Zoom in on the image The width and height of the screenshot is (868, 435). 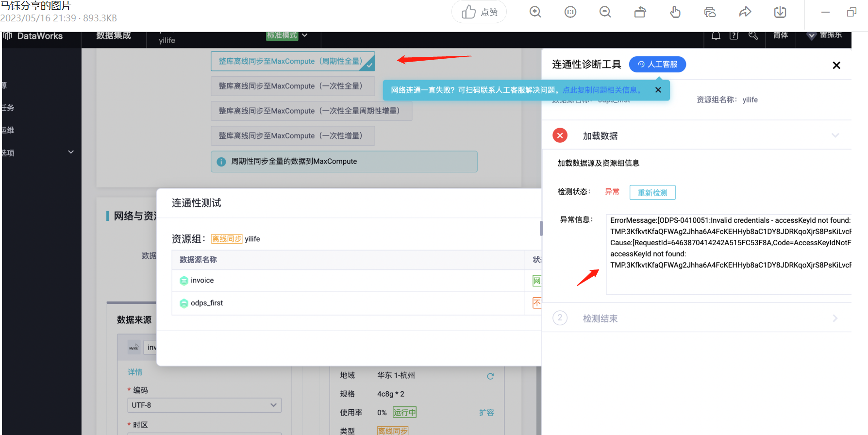pyautogui.click(x=535, y=12)
